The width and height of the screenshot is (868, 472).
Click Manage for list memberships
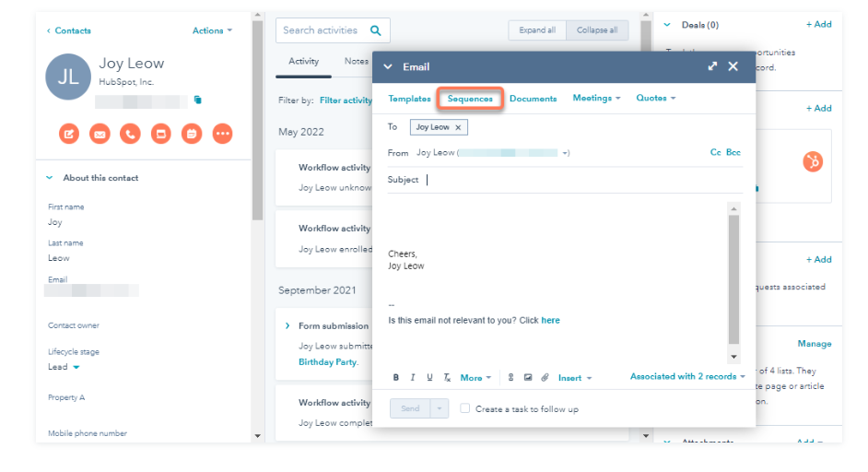tap(815, 344)
